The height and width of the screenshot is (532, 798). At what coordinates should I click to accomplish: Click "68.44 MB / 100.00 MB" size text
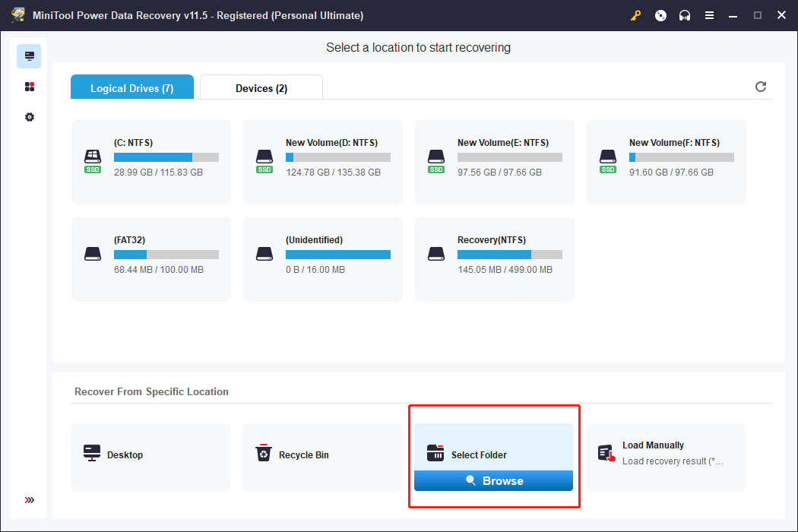tap(159, 269)
